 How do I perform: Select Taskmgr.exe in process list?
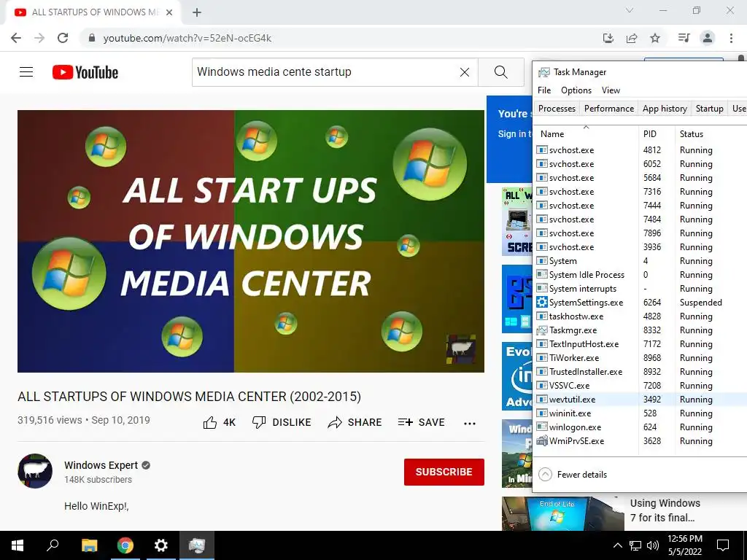click(640, 330)
